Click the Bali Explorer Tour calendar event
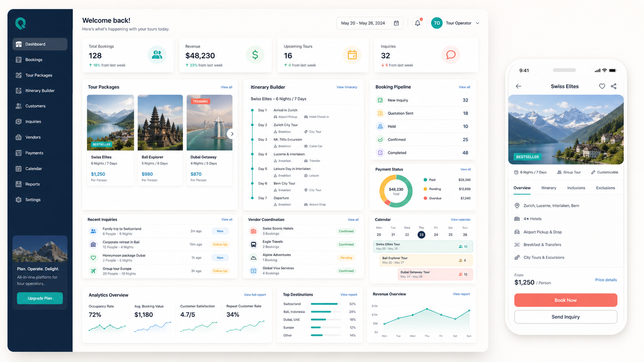The image size is (644, 362). point(426,260)
